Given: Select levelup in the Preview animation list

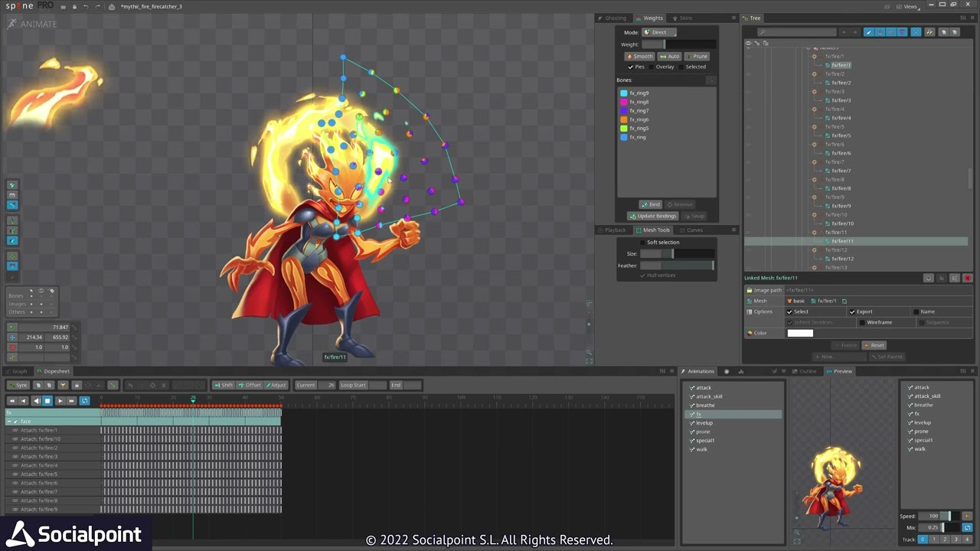Looking at the screenshot, I should pyautogui.click(x=923, y=422).
